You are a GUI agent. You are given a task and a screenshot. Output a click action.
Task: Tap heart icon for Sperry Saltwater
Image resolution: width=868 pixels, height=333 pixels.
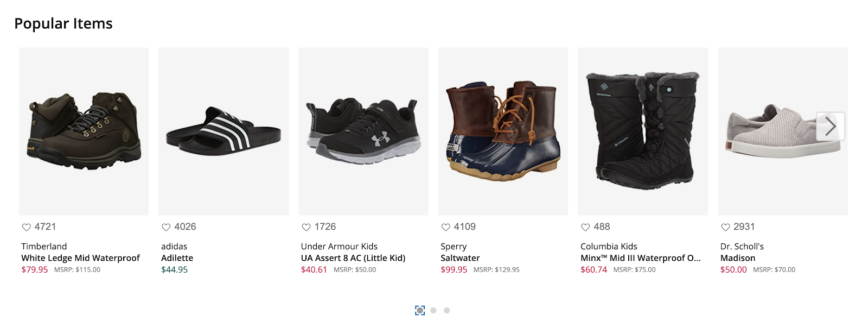point(446,227)
